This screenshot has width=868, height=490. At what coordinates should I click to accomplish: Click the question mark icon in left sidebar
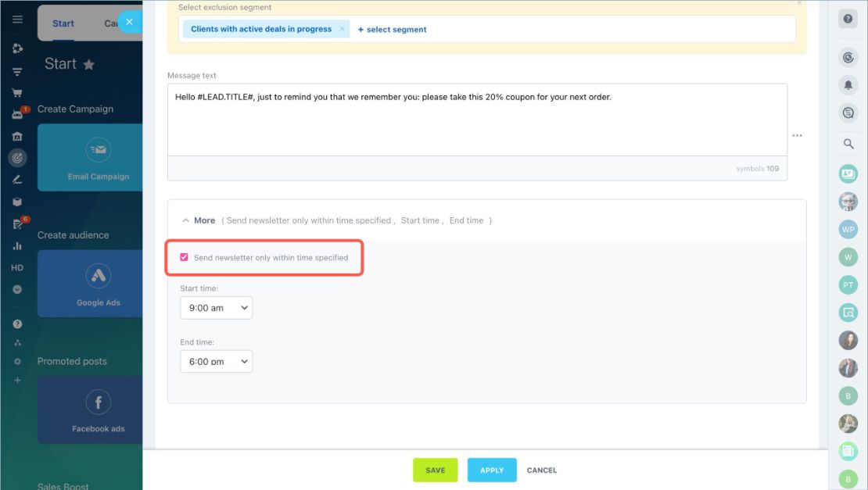click(x=17, y=324)
